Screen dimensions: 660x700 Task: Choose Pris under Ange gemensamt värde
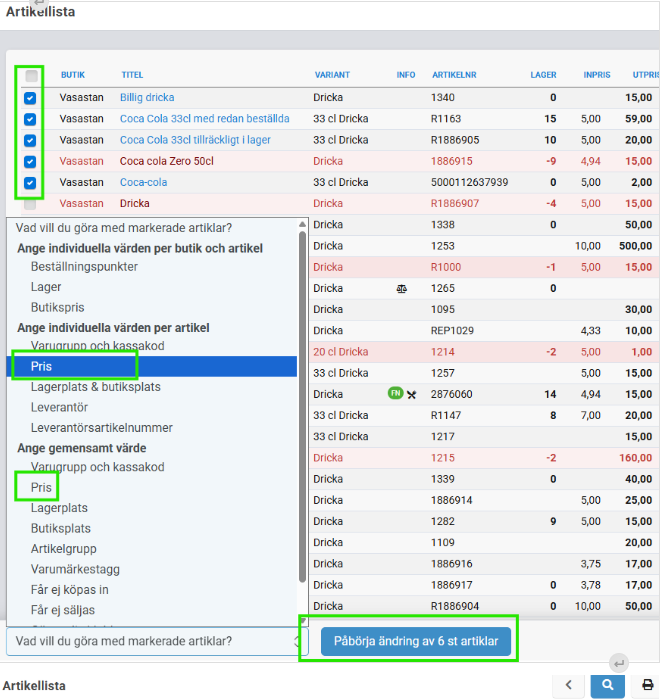tap(41, 488)
